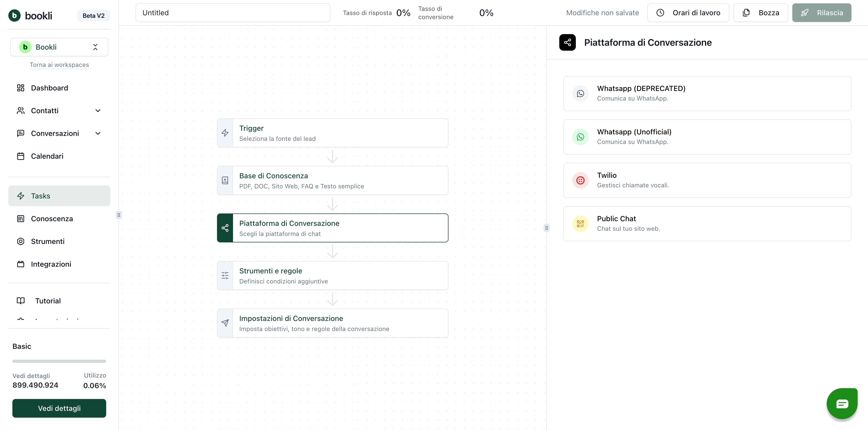
Task: Click the Base di Conoscenza document icon
Action: click(225, 180)
